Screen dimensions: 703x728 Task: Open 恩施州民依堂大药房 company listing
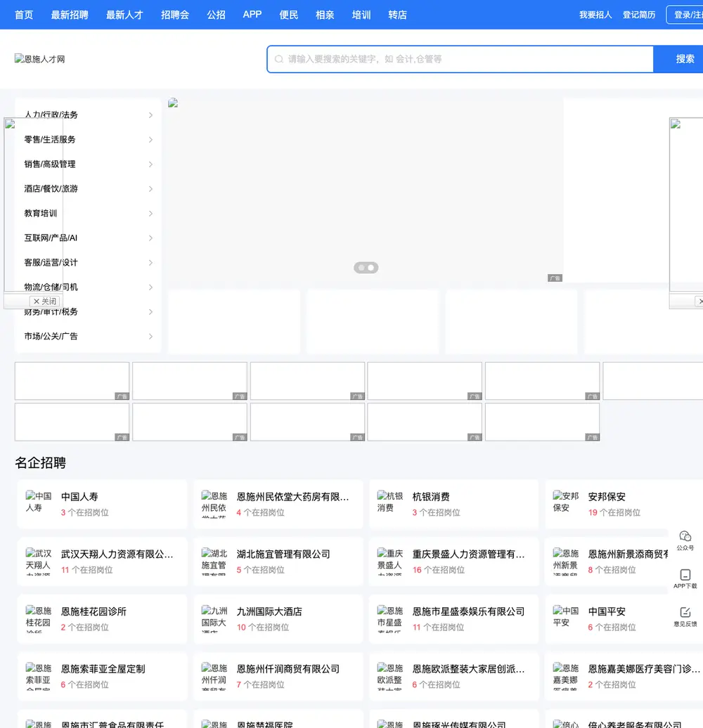point(278,504)
